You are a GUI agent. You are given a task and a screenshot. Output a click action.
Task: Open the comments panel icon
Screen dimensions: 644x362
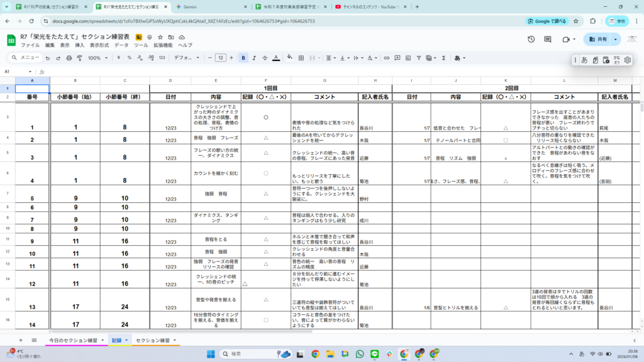point(548,39)
